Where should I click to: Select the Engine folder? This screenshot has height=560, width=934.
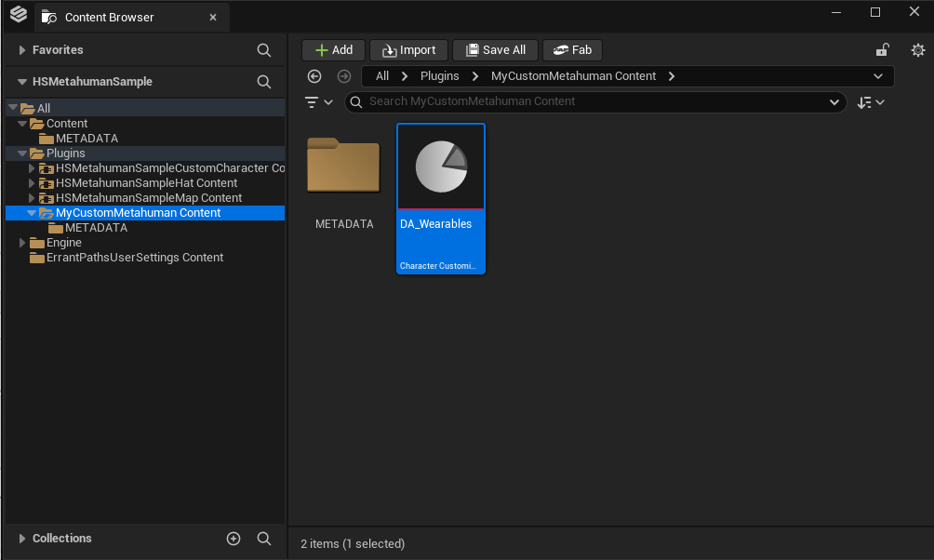point(64,243)
